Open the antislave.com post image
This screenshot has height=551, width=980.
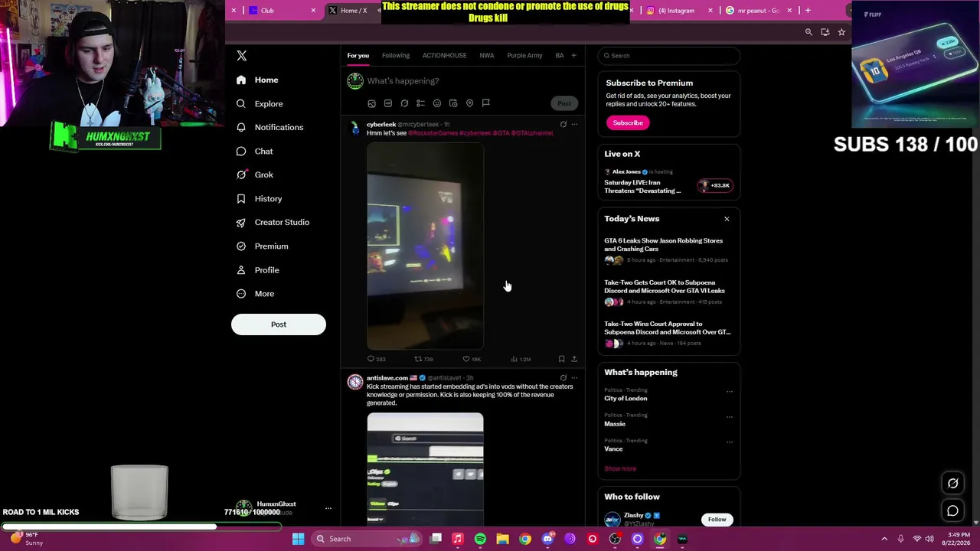pos(425,470)
